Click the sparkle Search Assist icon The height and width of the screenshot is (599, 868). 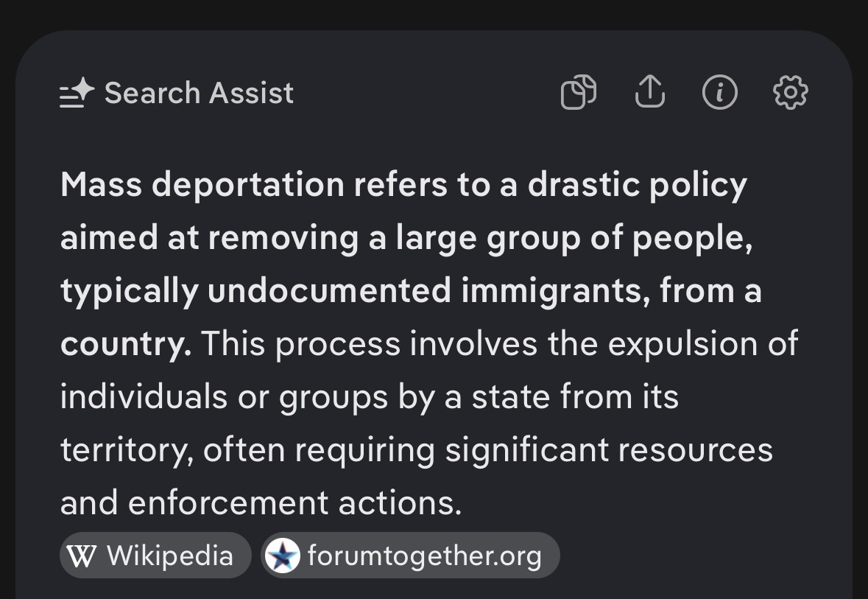coord(77,92)
